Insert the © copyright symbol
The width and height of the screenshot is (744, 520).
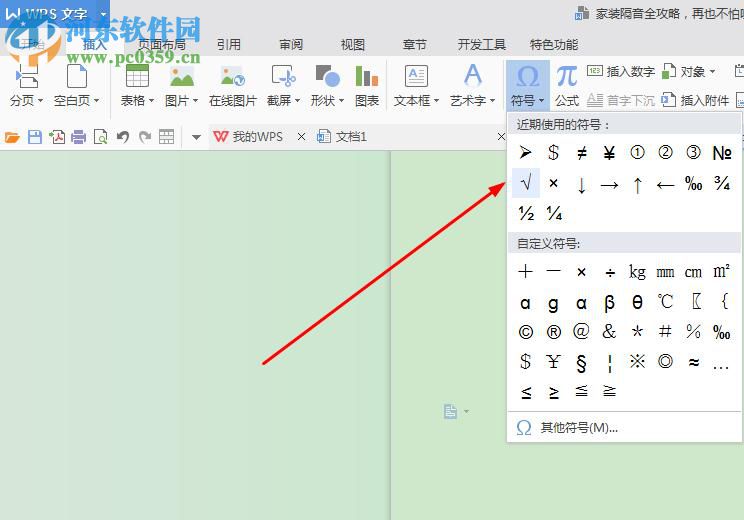[526, 332]
